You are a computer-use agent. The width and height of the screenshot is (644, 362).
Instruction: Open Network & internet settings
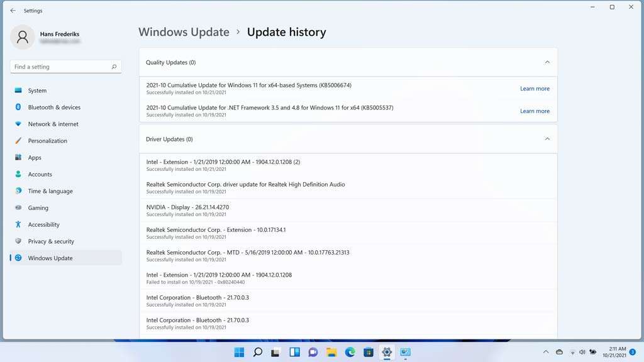point(65,124)
